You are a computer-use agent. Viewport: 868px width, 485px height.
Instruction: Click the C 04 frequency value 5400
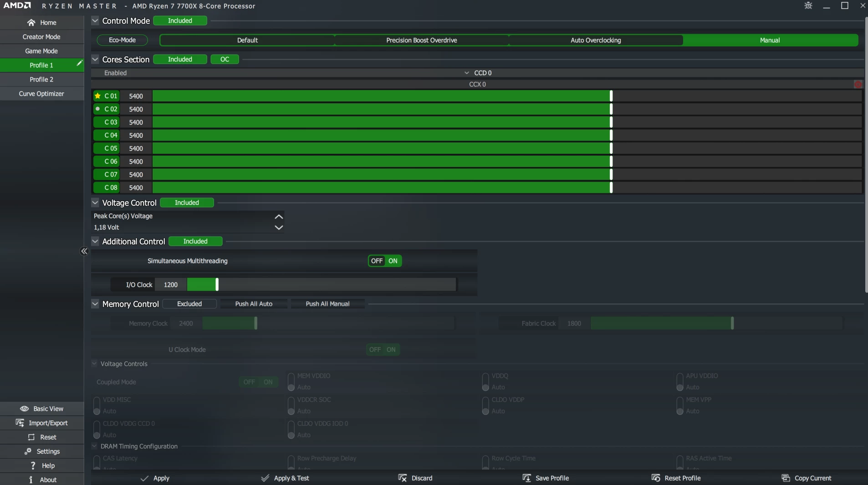point(136,135)
